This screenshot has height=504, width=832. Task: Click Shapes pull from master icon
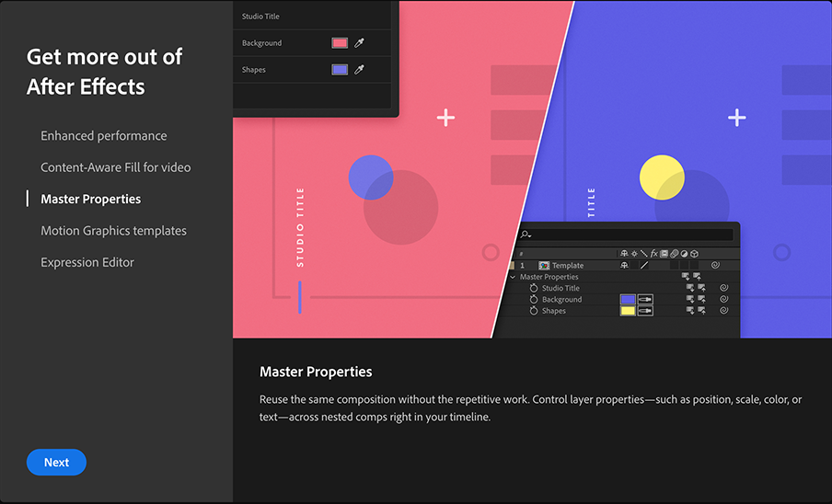(690, 310)
